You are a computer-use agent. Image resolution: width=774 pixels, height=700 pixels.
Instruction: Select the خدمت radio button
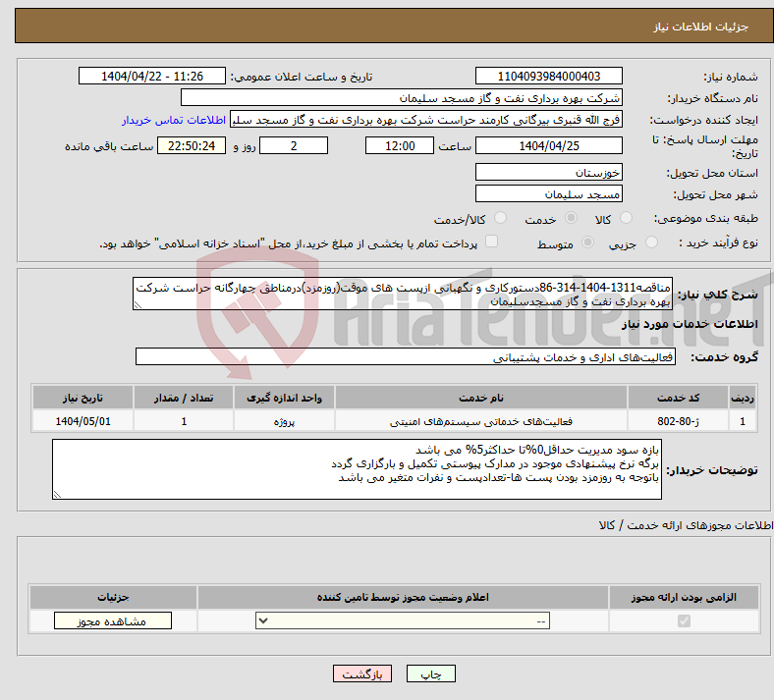pyautogui.click(x=571, y=218)
